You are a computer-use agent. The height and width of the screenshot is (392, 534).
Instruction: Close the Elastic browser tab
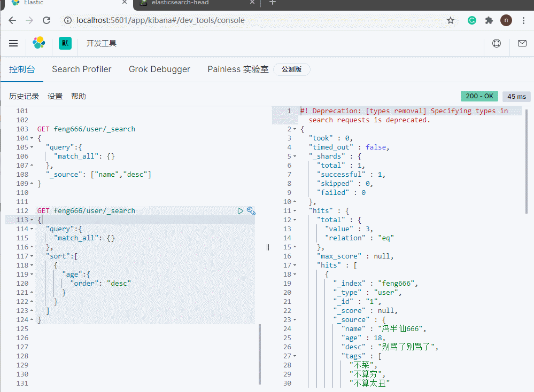pyautogui.click(x=125, y=2)
